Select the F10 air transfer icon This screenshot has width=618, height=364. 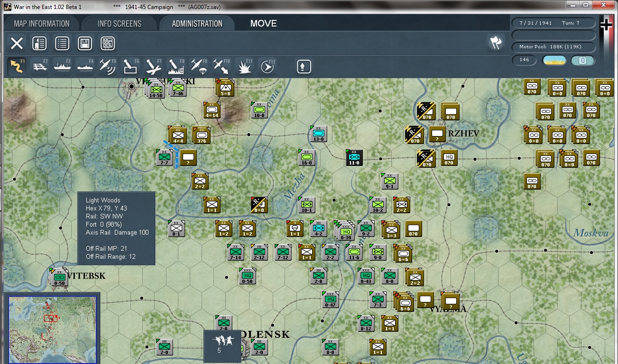point(221,66)
